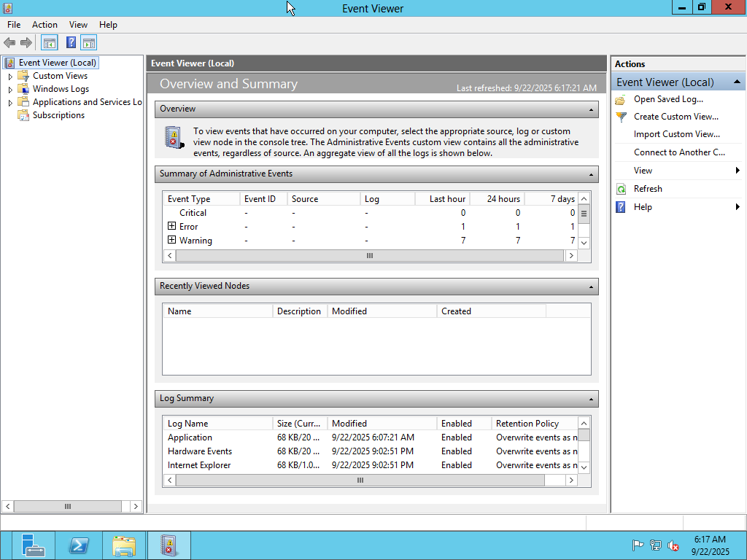This screenshot has height=560, width=747.
Task: Open the View menu in the menu bar
Action: (78, 25)
